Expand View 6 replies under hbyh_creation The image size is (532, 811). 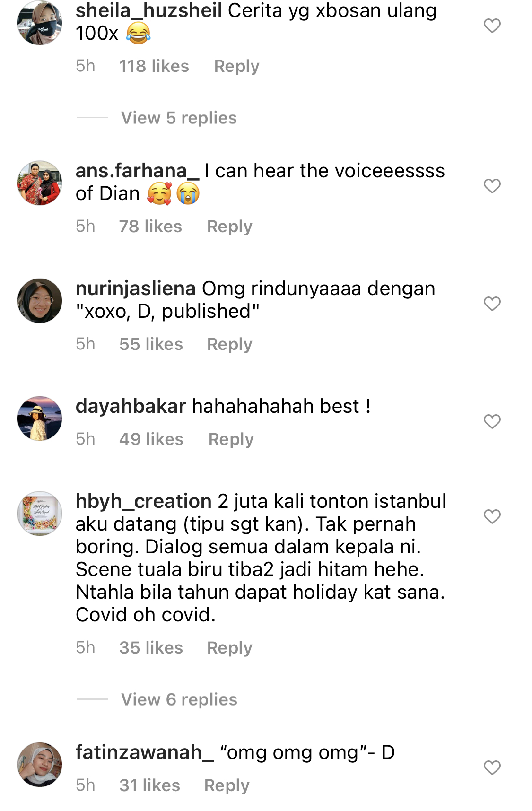(179, 699)
